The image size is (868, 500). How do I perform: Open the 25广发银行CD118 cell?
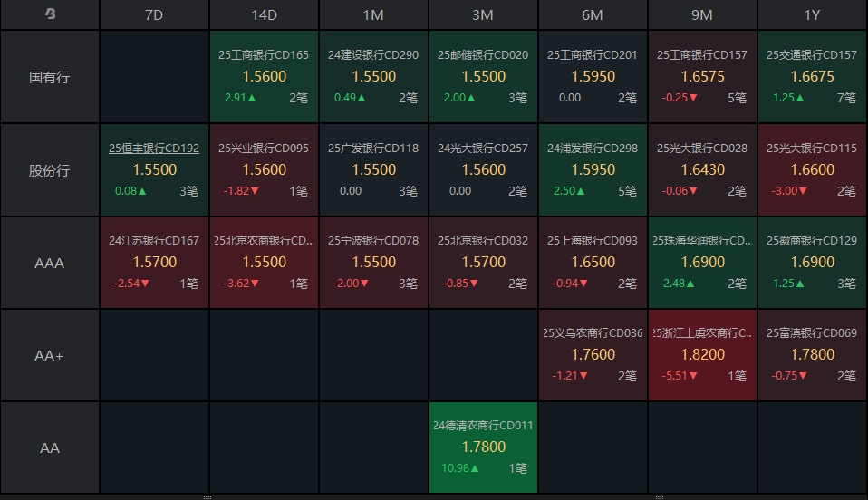click(373, 170)
